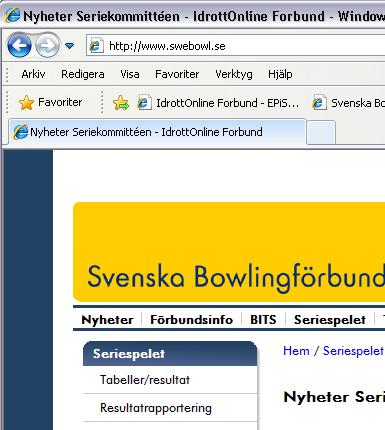Click the browser Forward arrow button
385x430 pixels.
click(x=47, y=45)
